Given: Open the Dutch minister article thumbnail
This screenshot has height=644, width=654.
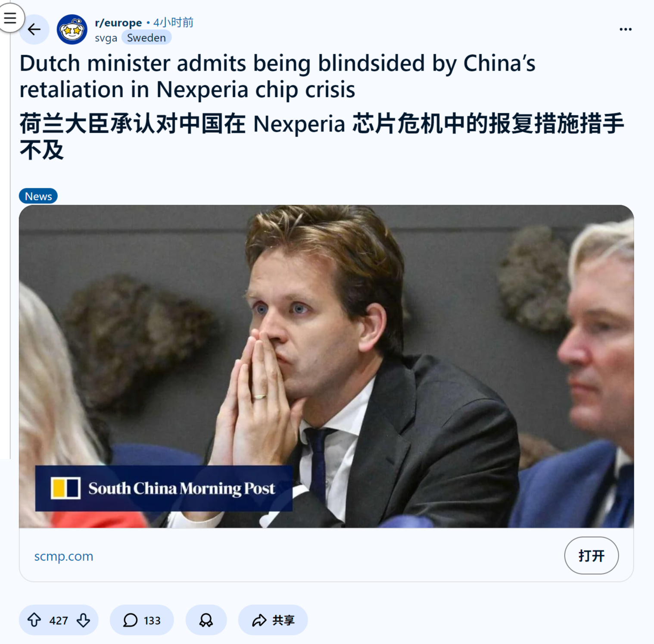Looking at the screenshot, I should [326, 366].
